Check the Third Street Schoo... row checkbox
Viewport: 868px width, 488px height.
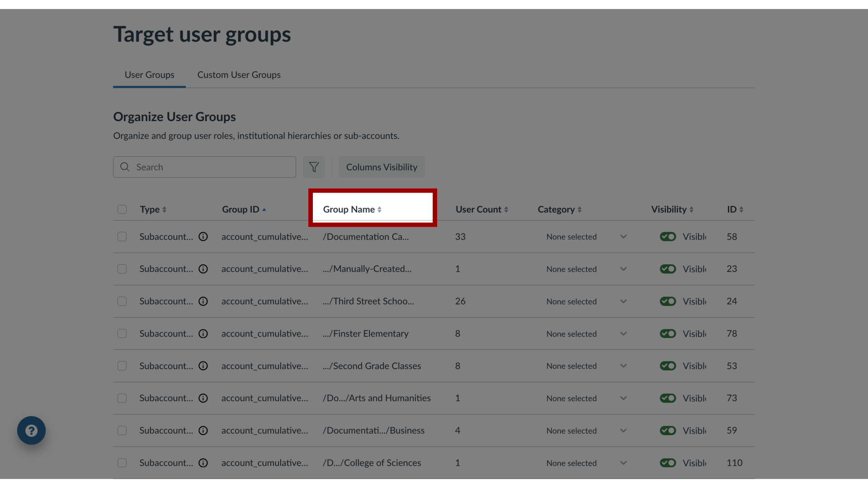click(122, 301)
